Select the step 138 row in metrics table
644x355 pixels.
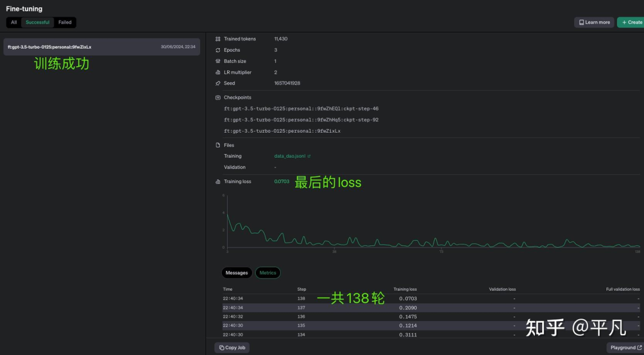(x=358, y=298)
